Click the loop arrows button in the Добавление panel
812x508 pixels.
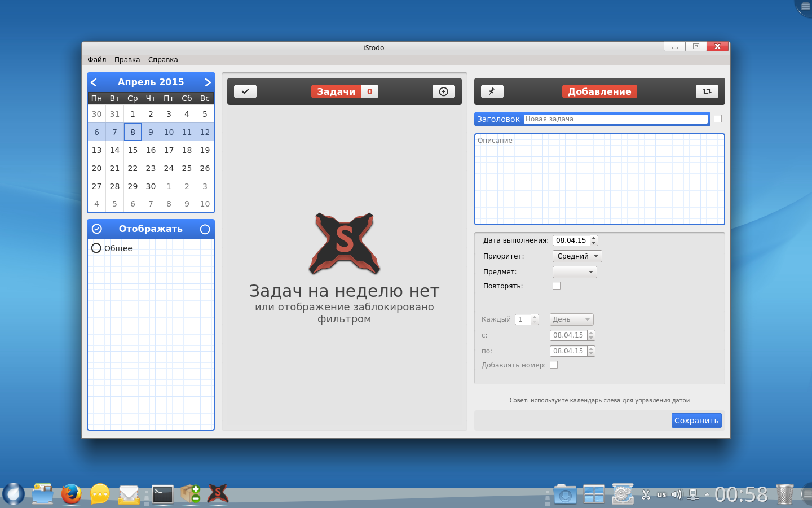pos(707,91)
